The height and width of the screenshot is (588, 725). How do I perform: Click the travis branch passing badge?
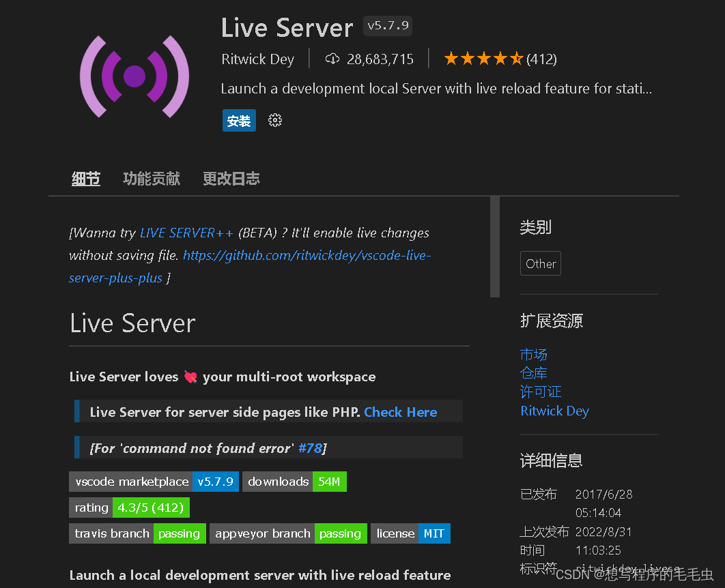click(137, 533)
